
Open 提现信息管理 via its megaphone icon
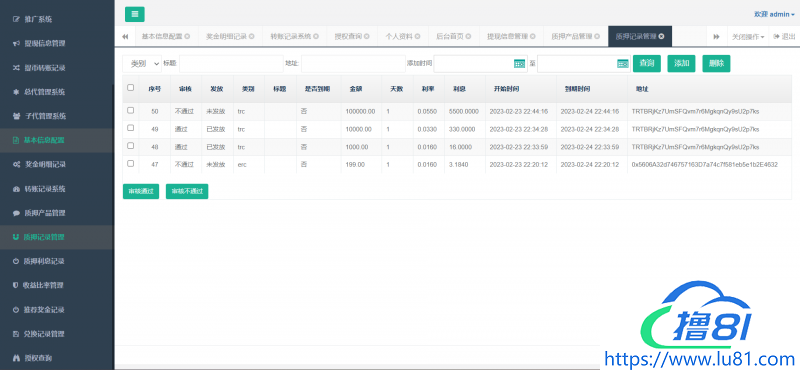(x=16, y=43)
